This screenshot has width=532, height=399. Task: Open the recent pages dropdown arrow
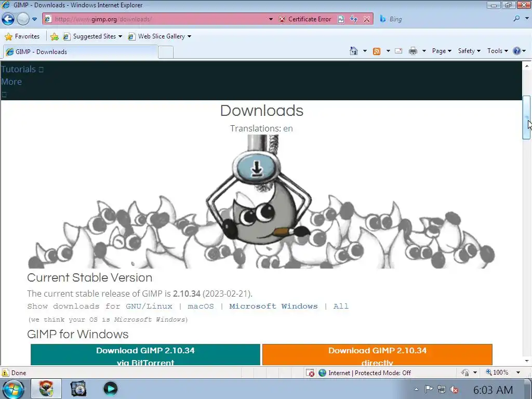[35, 19]
